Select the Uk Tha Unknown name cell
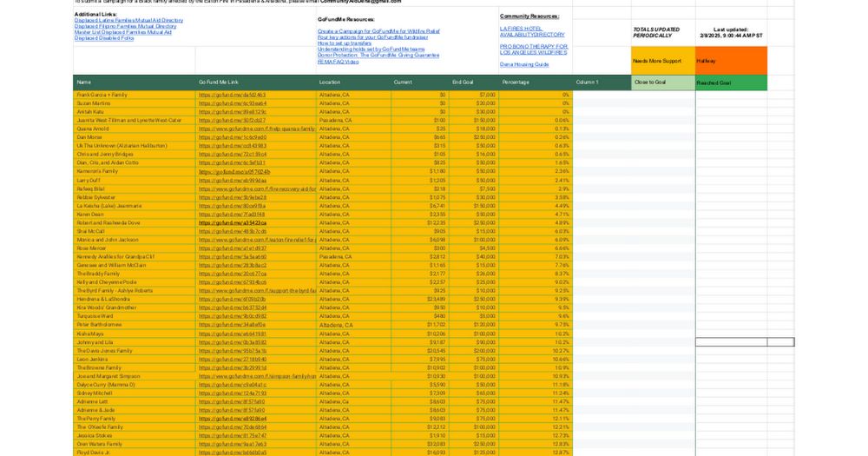The height and width of the screenshot is (456, 868). tap(134, 146)
